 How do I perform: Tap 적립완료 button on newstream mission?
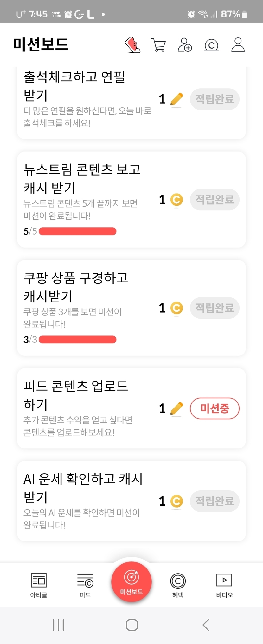pyautogui.click(x=215, y=200)
